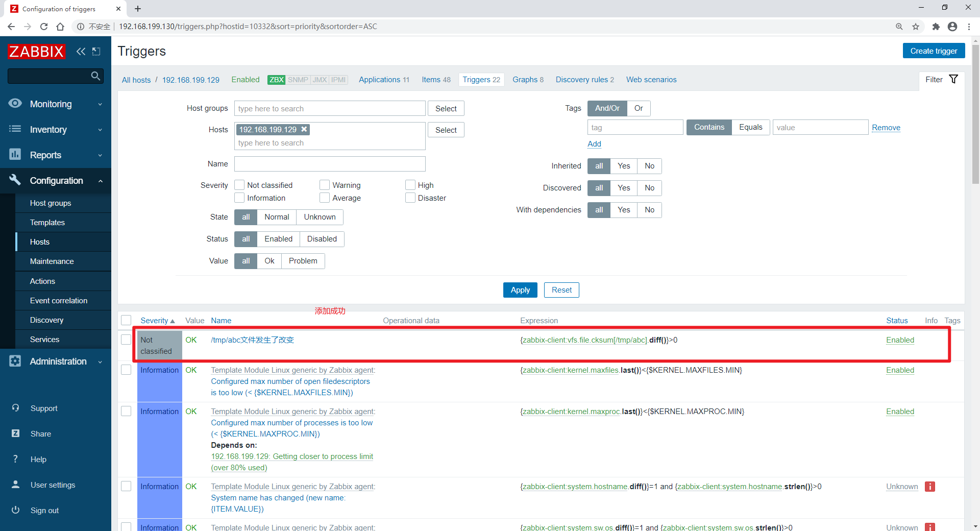Click the browser zoom magnifier icon
The width and height of the screenshot is (980, 531).
[899, 27]
